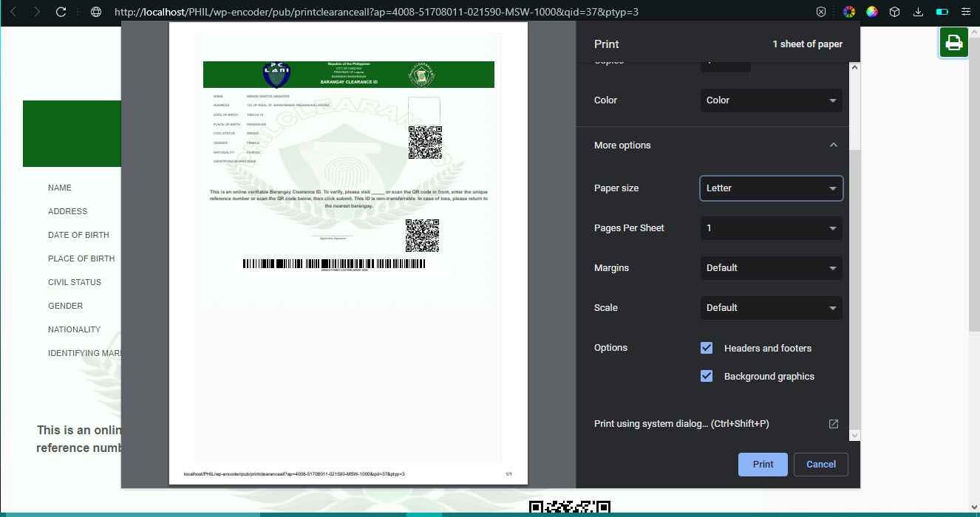Open the downloads icon in the toolbar
Screen dimensions: 980x517
[x=918, y=12]
